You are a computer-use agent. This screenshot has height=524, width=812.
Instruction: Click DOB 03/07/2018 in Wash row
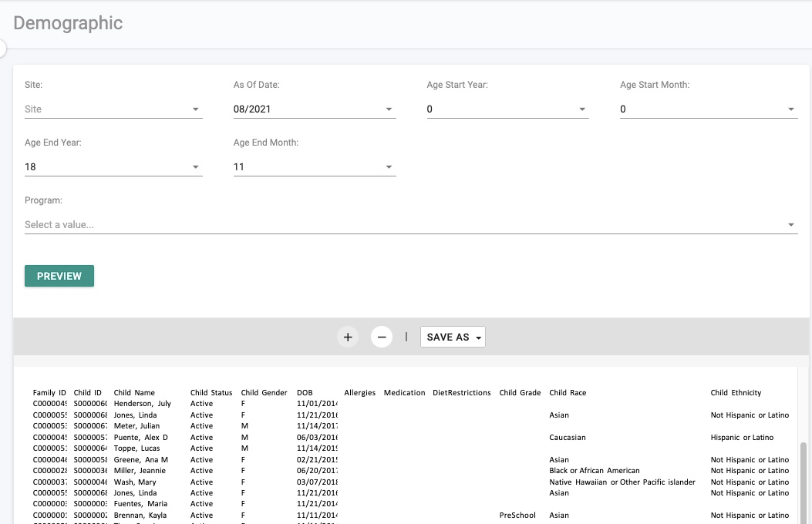[318, 482]
